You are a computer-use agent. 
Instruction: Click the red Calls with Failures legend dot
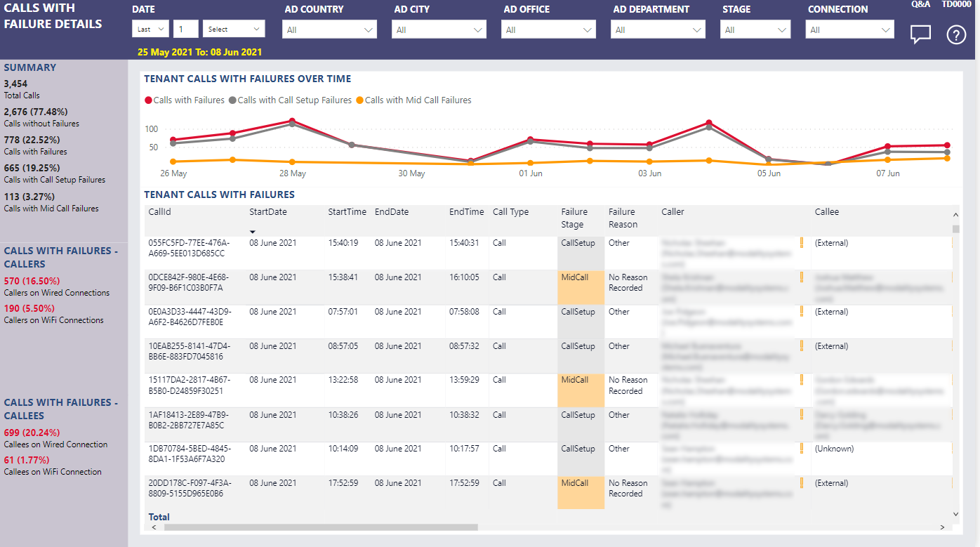tap(148, 100)
